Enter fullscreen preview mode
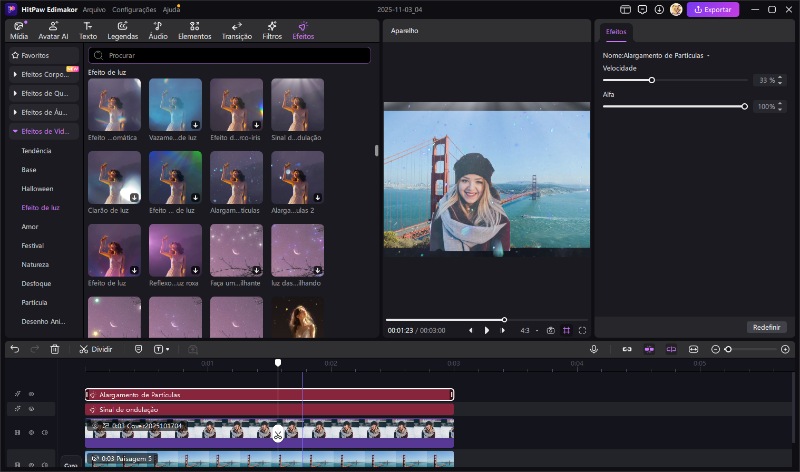800x472 pixels. point(583,330)
